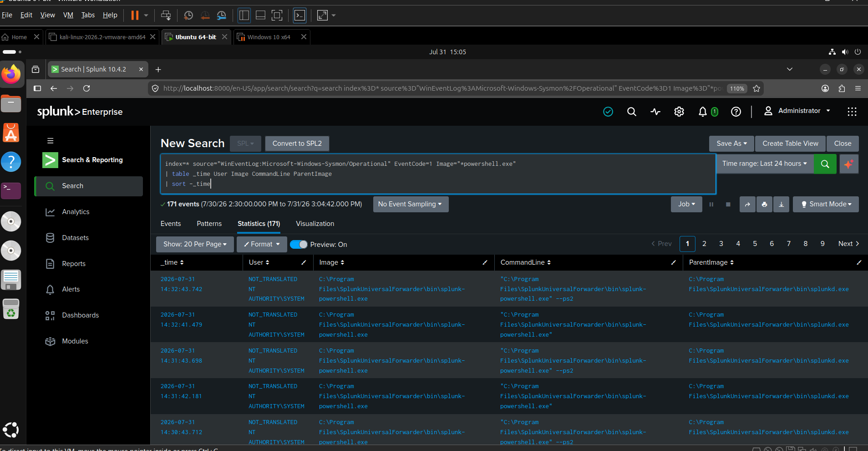This screenshot has height=451, width=868.
Task: Open the Splunk AI Assistant sparkle icon
Action: pos(848,164)
